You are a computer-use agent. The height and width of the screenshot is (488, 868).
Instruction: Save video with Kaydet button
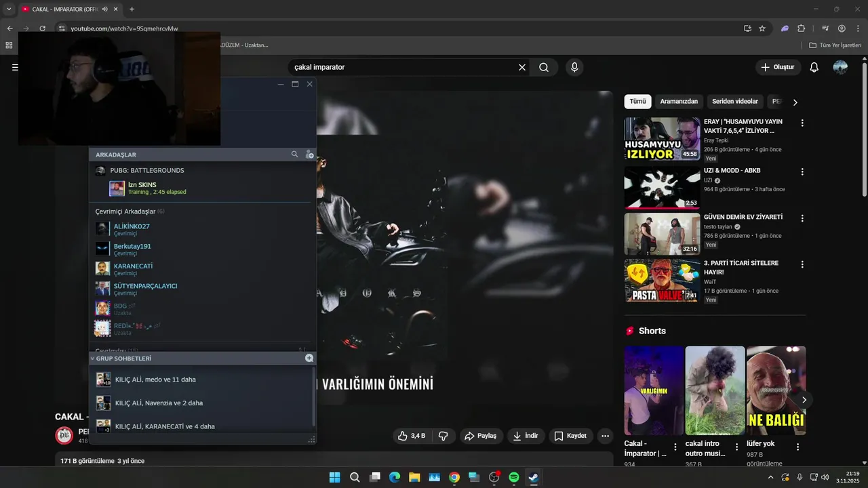click(x=571, y=436)
